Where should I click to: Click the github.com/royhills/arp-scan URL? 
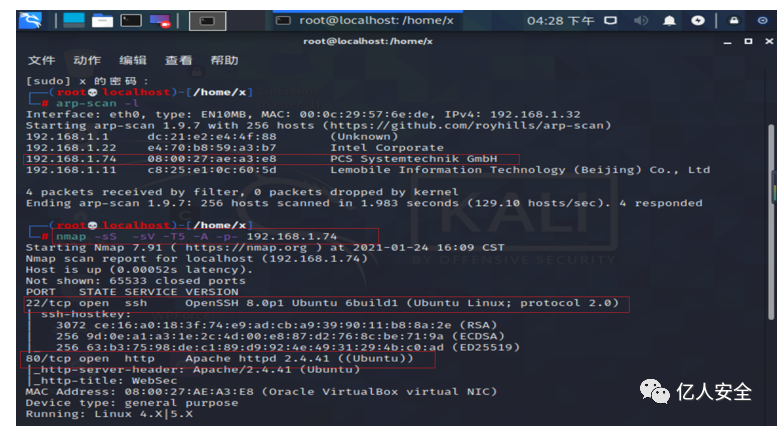[467, 125]
